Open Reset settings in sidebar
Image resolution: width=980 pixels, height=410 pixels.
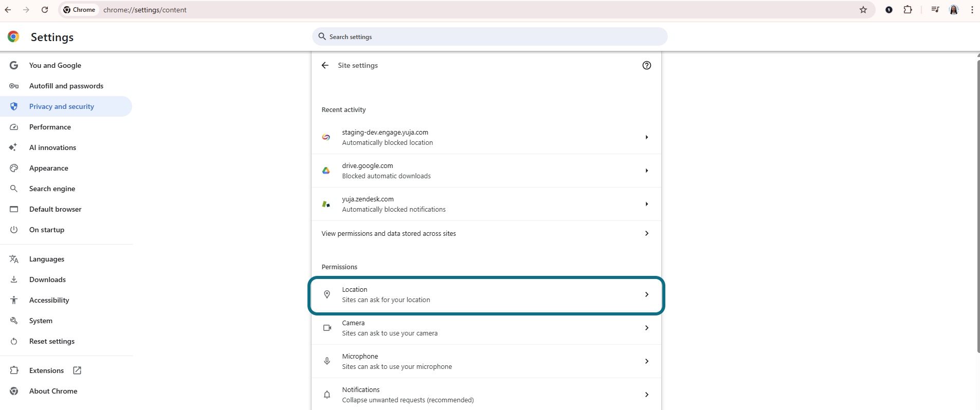66,341
